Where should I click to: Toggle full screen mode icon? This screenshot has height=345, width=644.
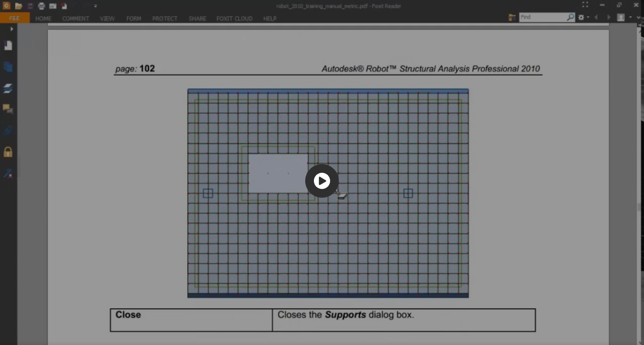[585, 5]
